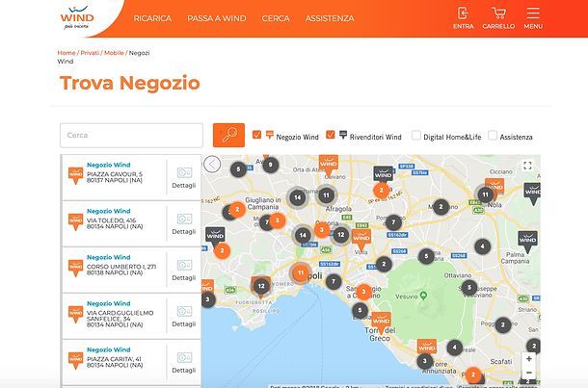Open Dettagli for Piazza Carita', 41
Screen dimensions: 588x388
[x=184, y=363]
